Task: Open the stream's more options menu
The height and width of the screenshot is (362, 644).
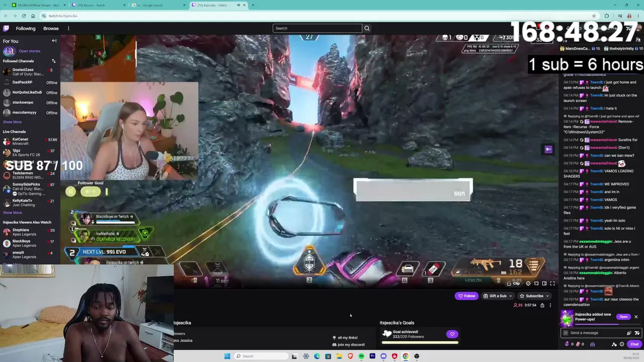Action: pyautogui.click(x=550, y=305)
